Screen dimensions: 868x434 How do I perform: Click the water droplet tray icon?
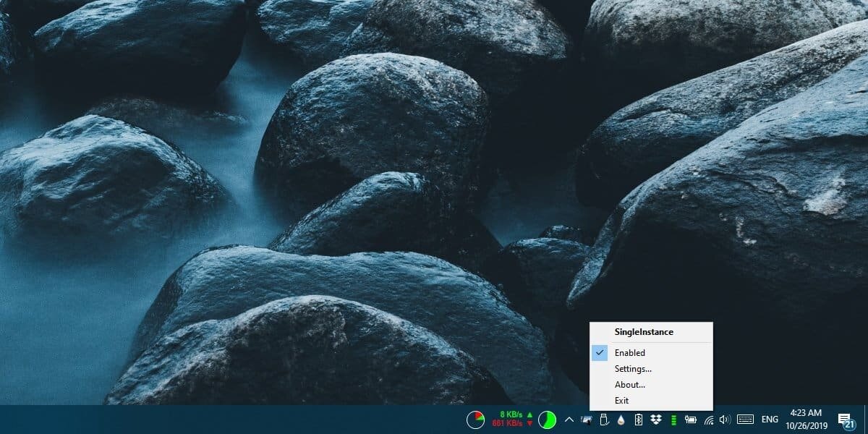tap(621, 419)
